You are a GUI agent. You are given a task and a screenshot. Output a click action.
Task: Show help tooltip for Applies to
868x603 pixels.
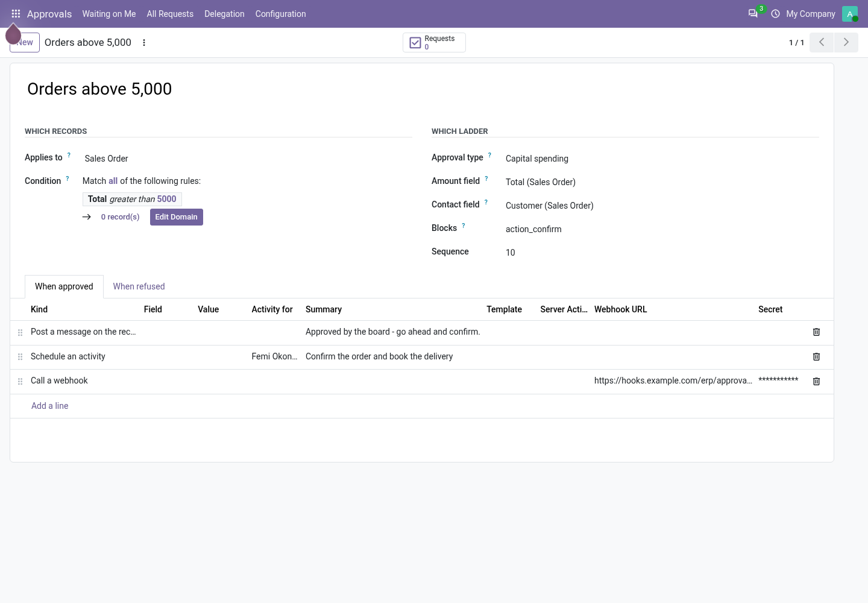pos(69,155)
